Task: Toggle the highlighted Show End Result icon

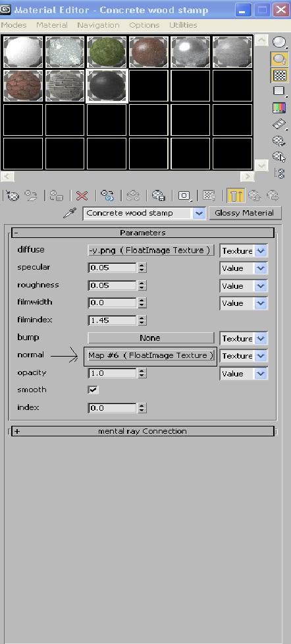Action: point(236,196)
